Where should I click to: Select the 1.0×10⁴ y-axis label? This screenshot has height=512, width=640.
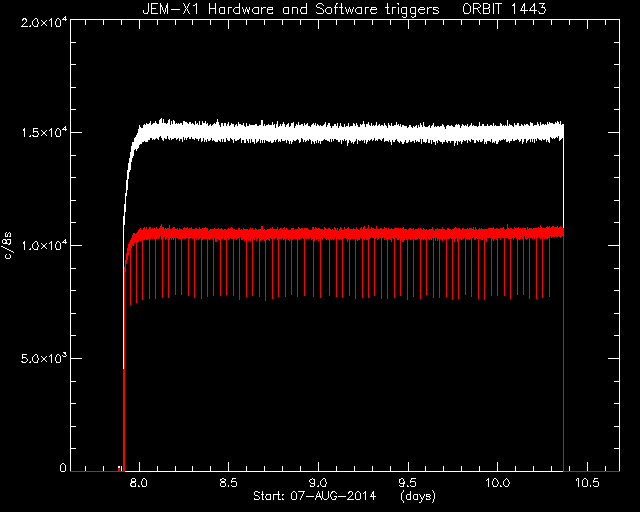click(x=44, y=245)
